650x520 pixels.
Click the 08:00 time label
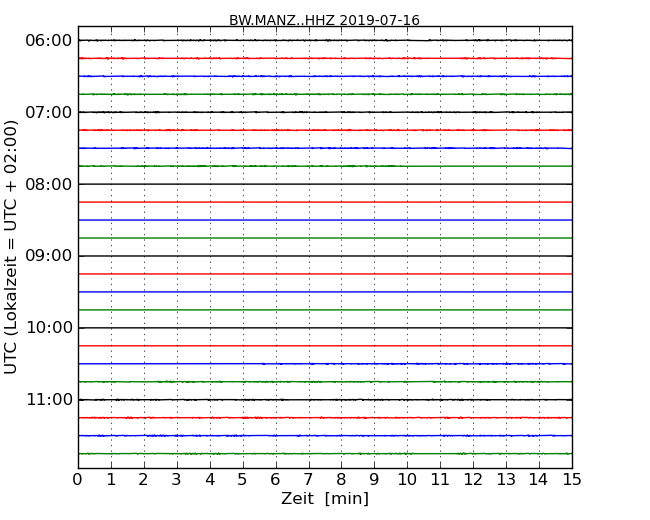pos(49,185)
